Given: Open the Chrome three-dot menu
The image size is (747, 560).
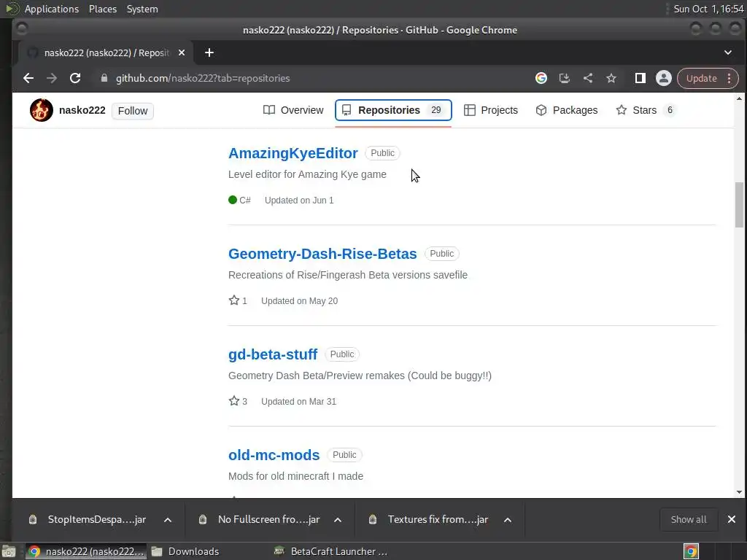Looking at the screenshot, I should 729,78.
